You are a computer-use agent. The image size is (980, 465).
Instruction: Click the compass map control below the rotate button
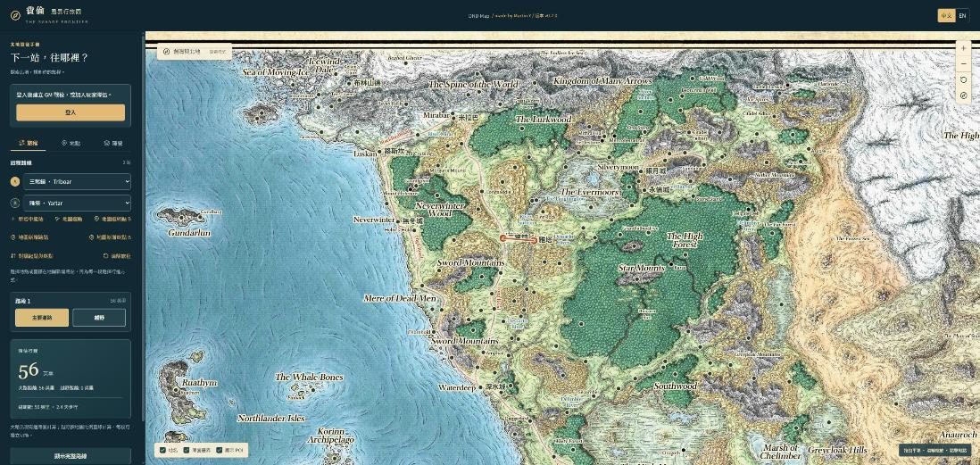coord(964,95)
